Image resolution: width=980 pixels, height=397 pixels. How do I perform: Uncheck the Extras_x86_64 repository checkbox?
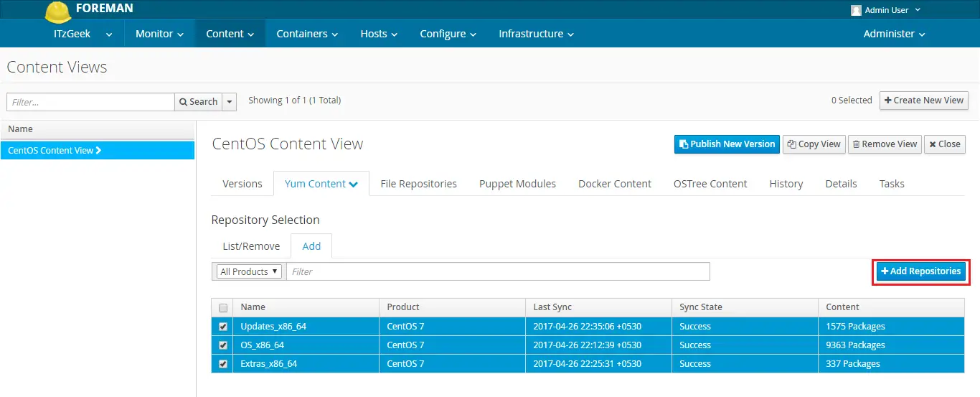coord(223,364)
